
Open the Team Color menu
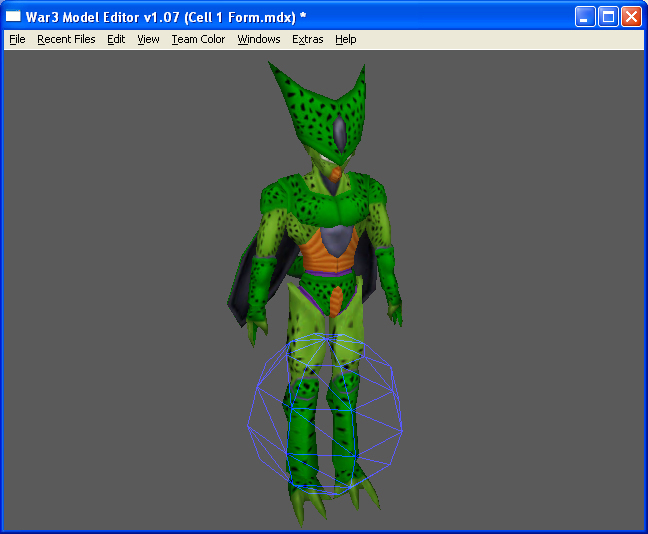(x=198, y=39)
